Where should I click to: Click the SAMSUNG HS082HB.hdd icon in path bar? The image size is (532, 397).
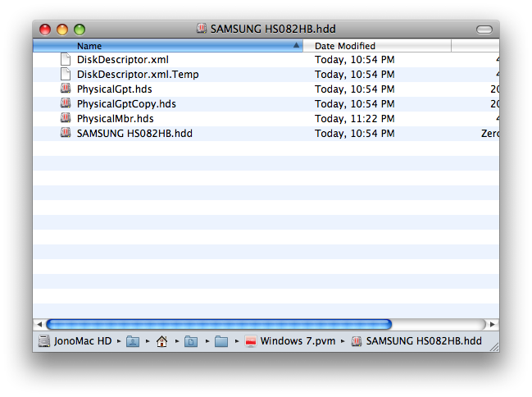[357, 341]
